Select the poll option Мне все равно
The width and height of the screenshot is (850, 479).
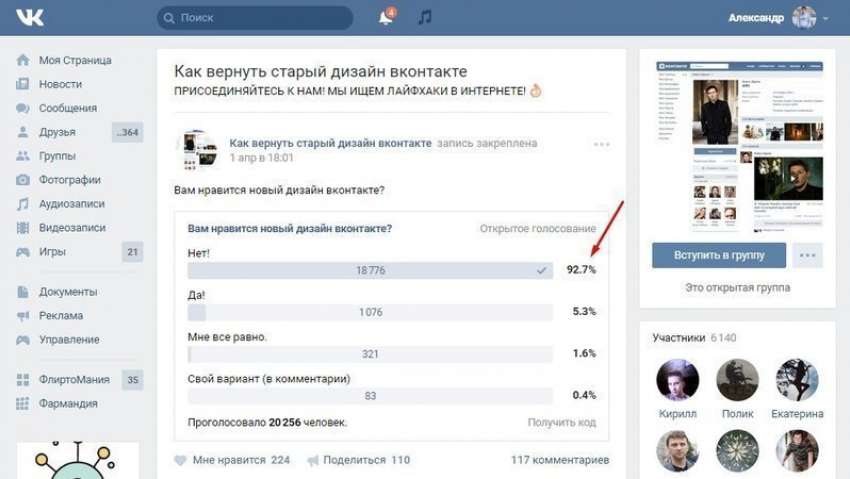pyautogui.click(x=370, y=354)
